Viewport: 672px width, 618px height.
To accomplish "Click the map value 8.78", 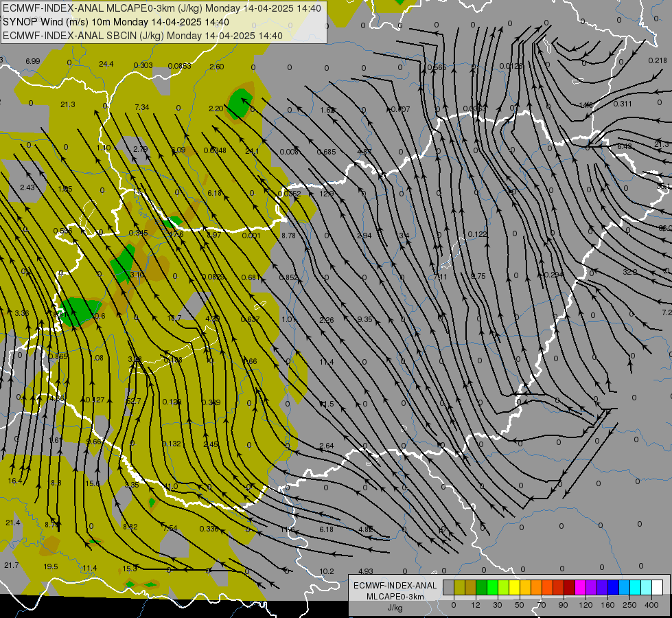I will pos(288,236).
